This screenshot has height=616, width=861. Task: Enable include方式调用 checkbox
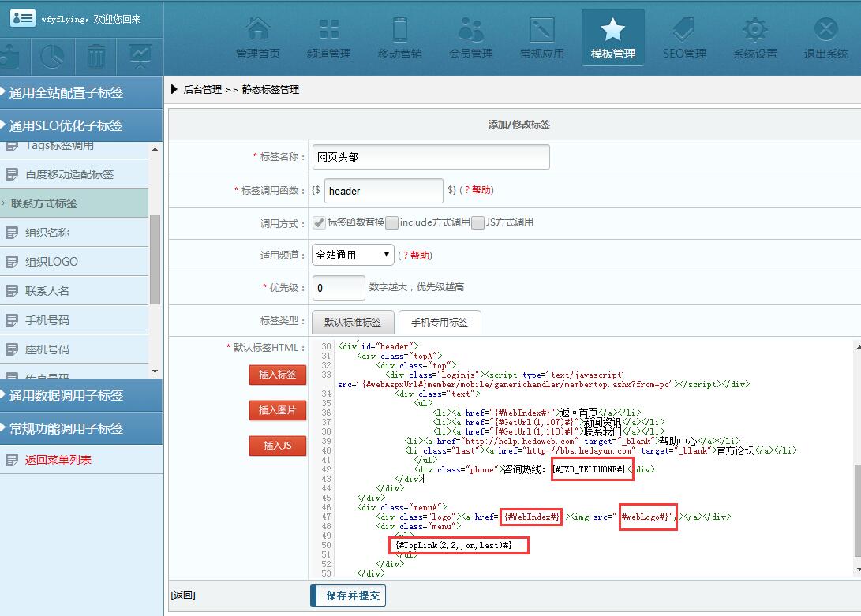click(391, 223)
